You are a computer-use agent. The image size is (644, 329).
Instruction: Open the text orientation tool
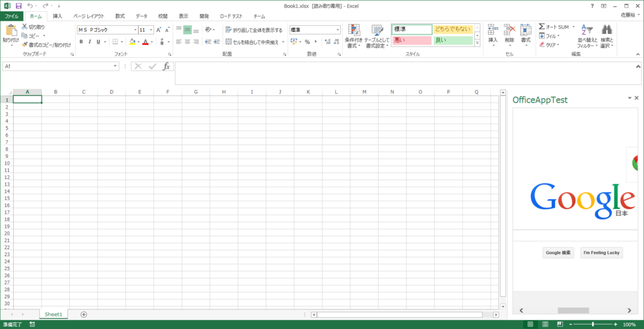(x=208, y=30)
